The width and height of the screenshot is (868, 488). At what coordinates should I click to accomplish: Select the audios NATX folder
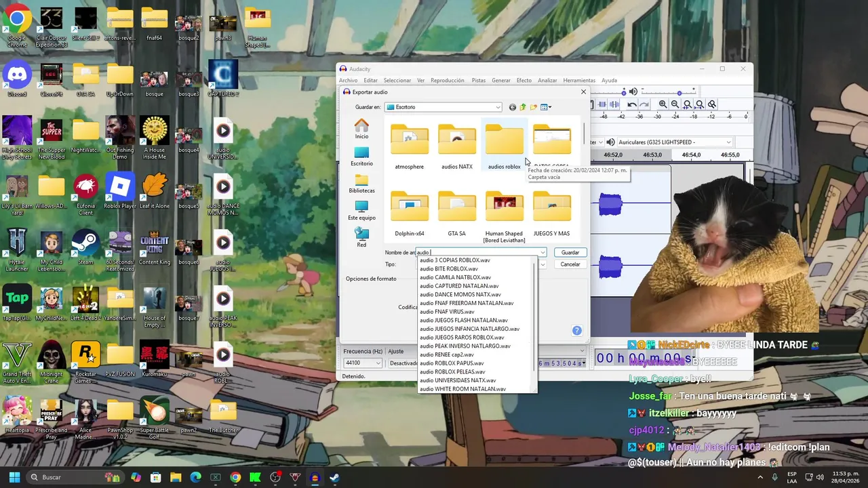coord(457,146)
